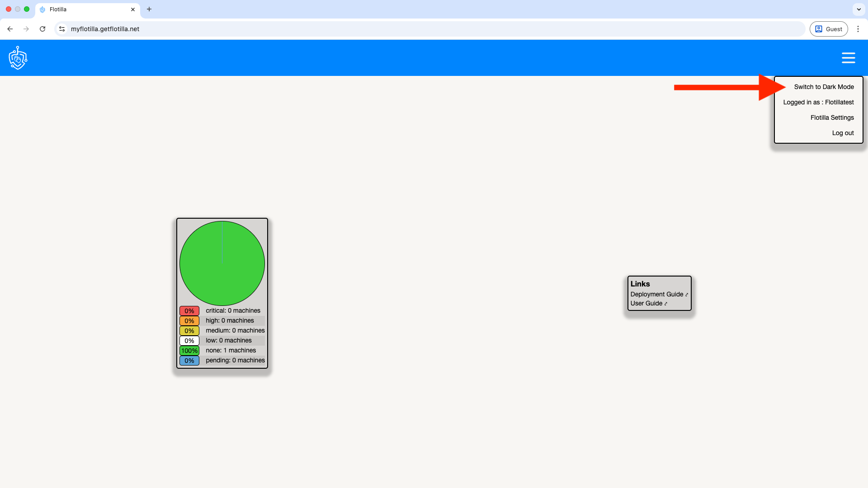Image resolution: width=868 pixels, height=488 pixels.
Task: Click the site information icon in the address bar
Action: [x=62, y=29]
